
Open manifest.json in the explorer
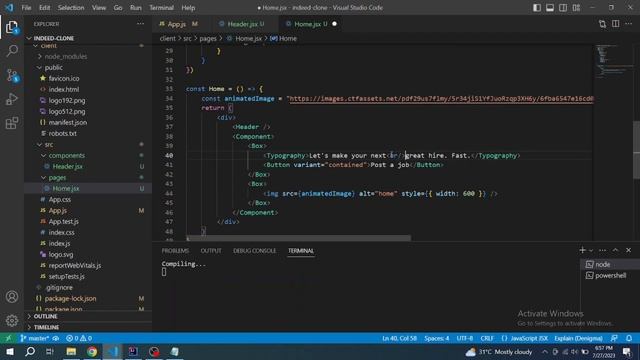[88, 122]
